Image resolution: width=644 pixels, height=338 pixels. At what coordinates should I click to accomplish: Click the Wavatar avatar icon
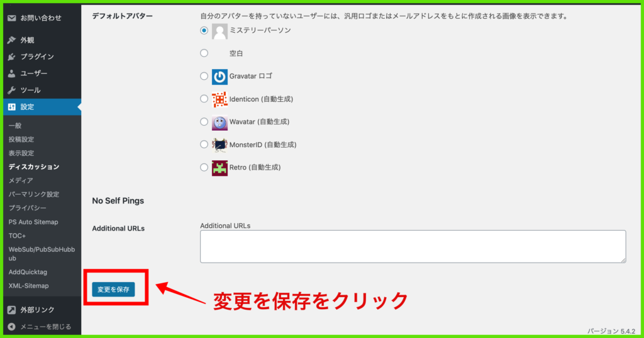(x=219, y=123)
